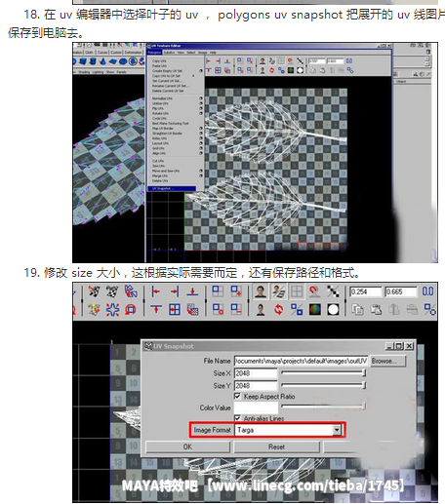445x504 pixels.
Task: Click align UVs left icon in step 19 toolbar
Action: (156, 291)
